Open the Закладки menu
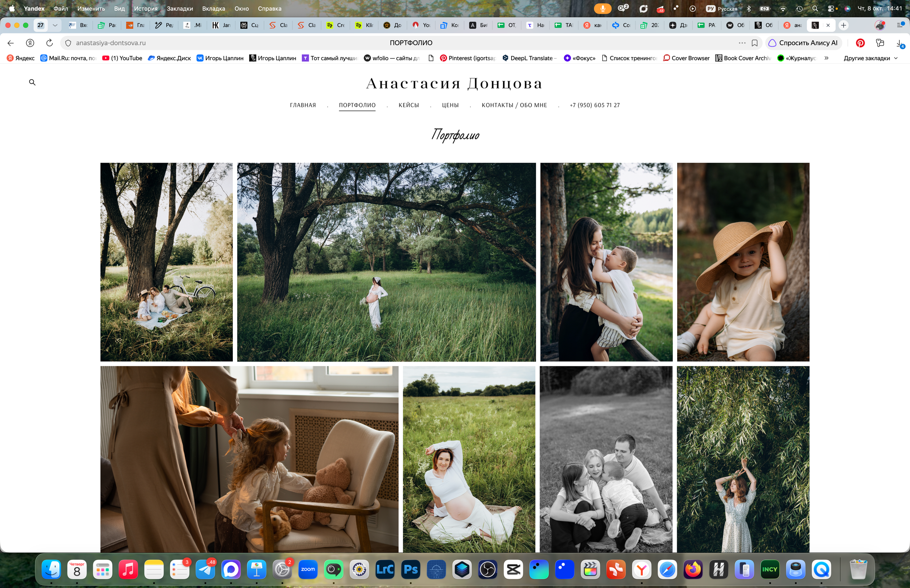The image size is (910, 588). coord(180,9)
